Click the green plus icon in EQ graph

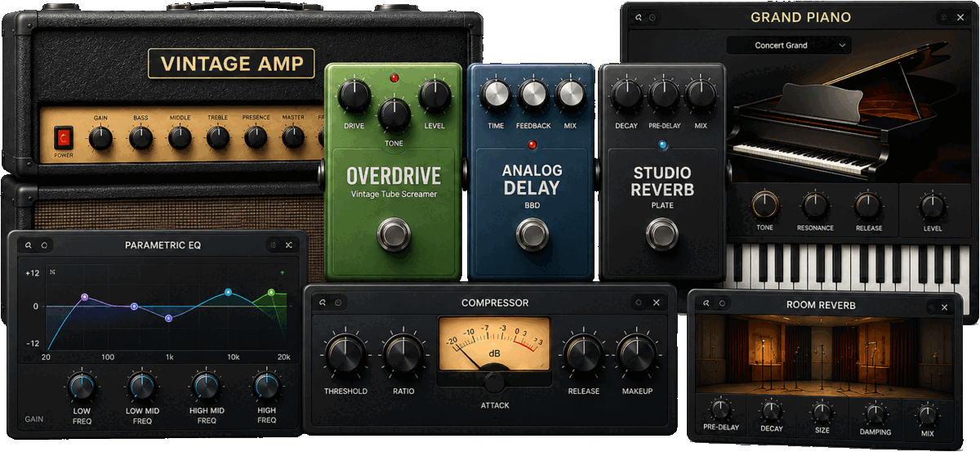(283, 272)
